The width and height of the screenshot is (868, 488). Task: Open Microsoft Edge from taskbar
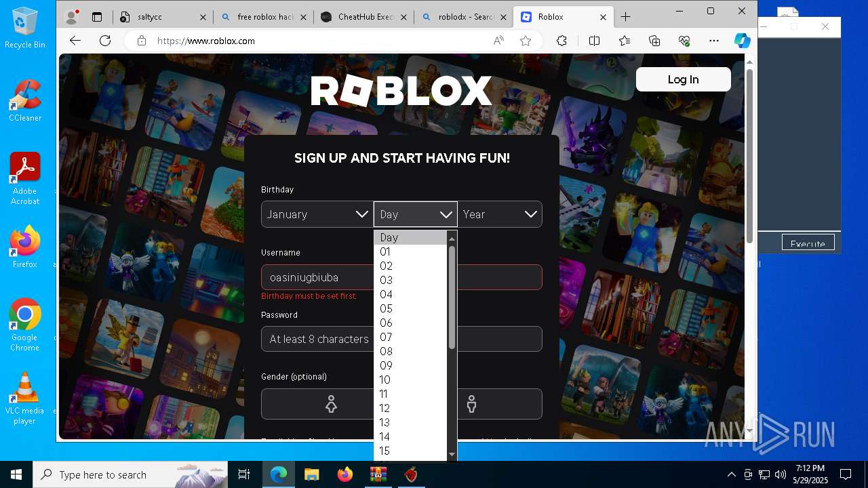click(279, 474)
